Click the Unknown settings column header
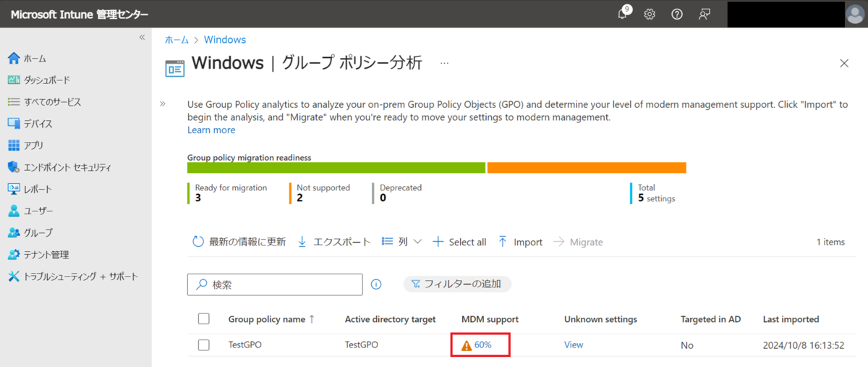Screen dimensions: 868x367 coord(600,319)
